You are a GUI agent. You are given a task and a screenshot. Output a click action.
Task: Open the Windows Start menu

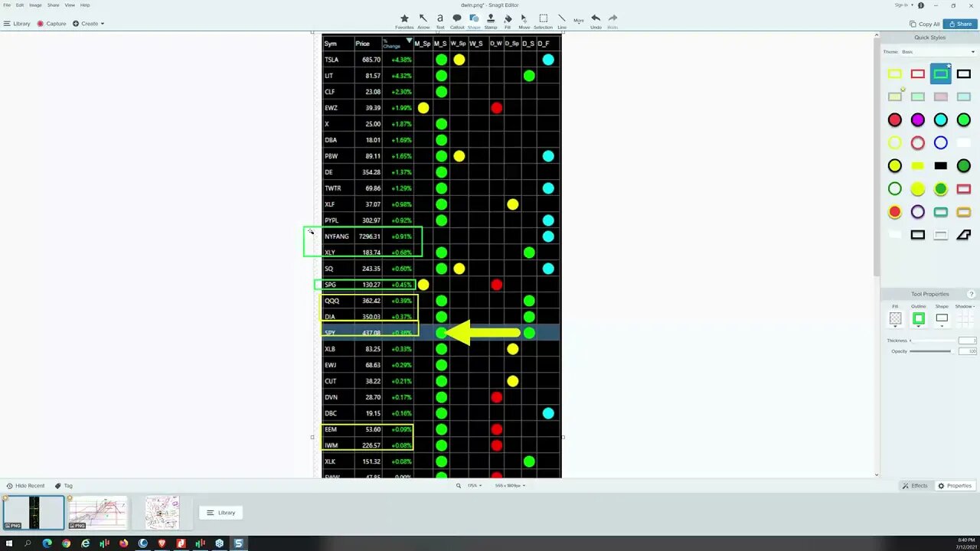(x=9, y=543)
